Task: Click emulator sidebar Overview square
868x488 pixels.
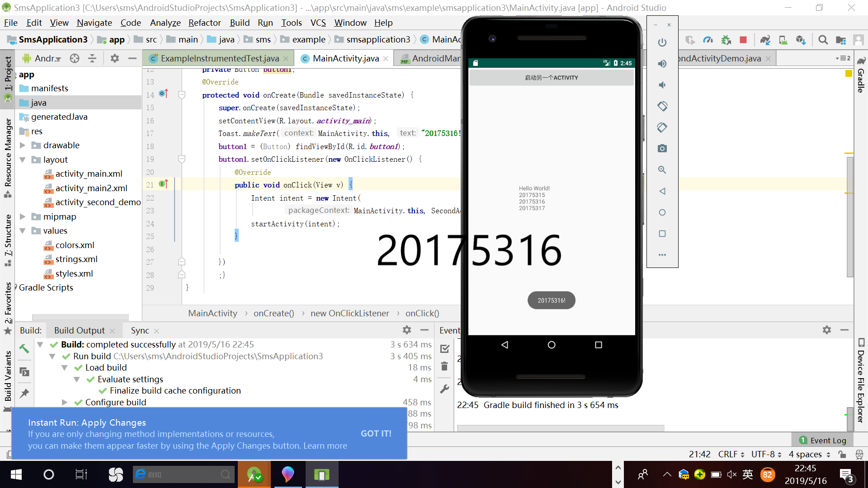Action: tap(662, 234)
